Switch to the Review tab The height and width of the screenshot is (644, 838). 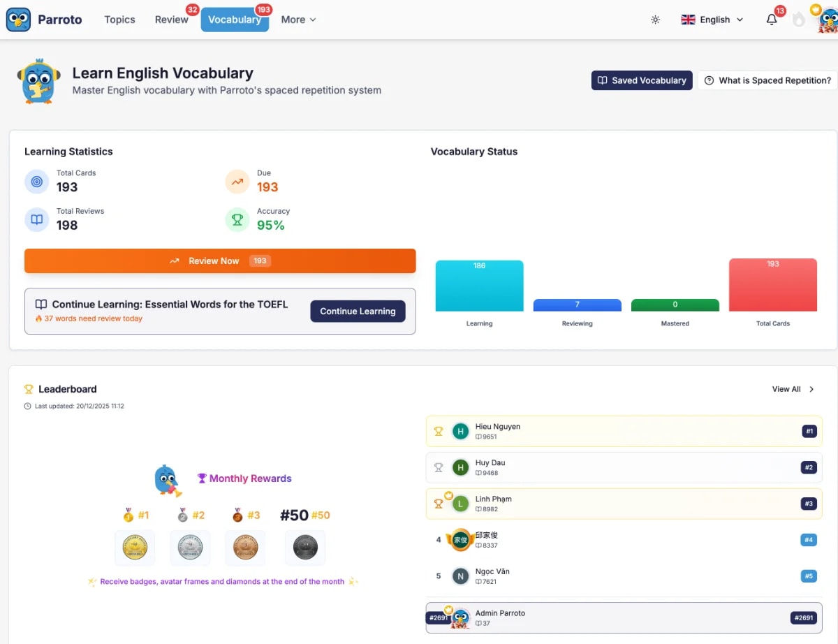[172, 20]
